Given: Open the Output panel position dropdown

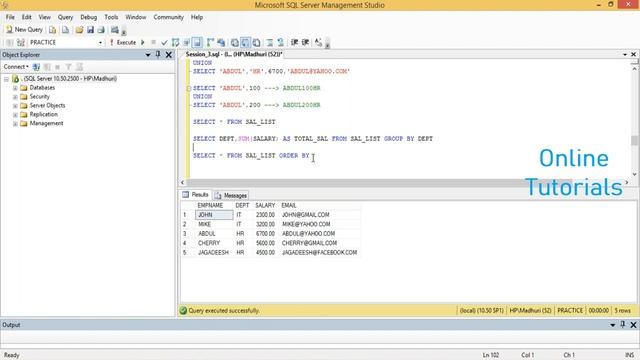Looking at the screenshot, I should point(613,325).
